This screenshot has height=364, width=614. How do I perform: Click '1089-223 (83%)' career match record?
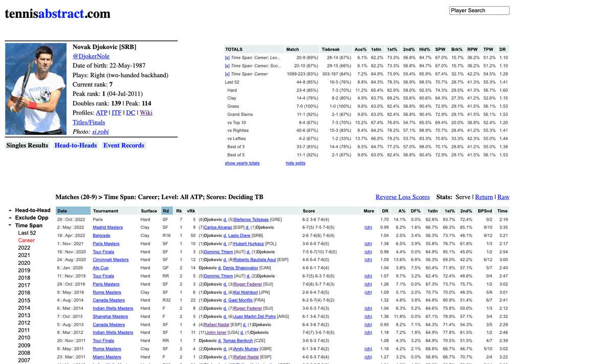coord(302,74)
